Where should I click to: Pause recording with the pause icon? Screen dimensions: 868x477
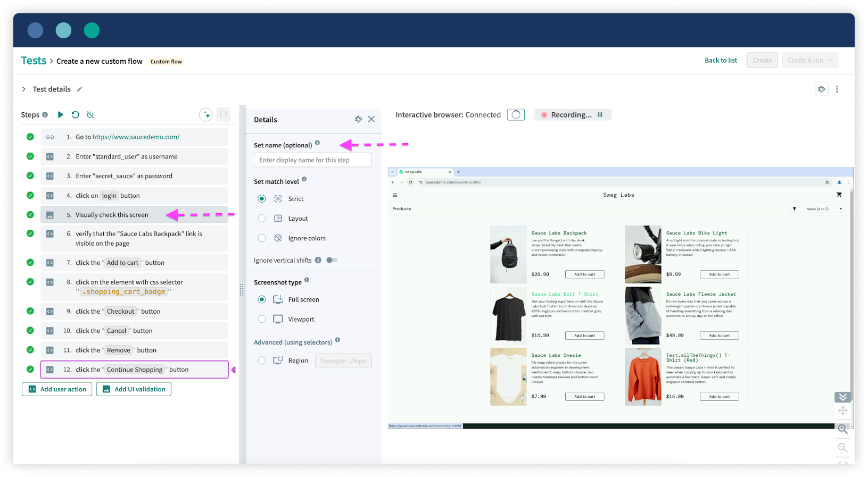point(600,115)
